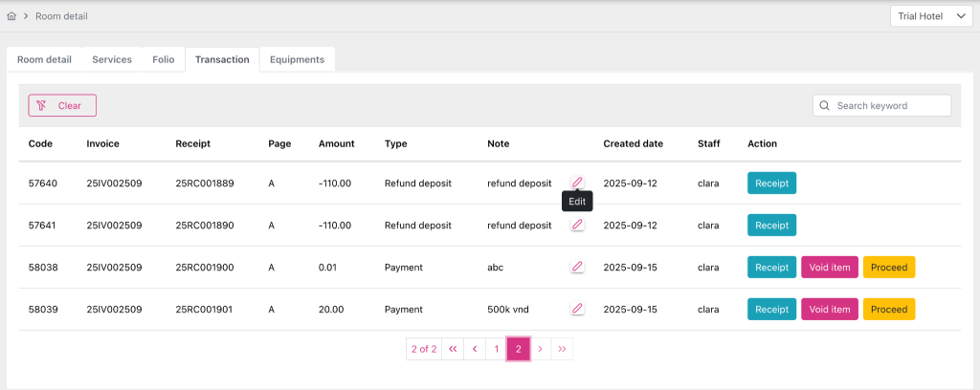980x390 pixels.
Task: Go to previous page arrow
Action: [x=475, y=349]
